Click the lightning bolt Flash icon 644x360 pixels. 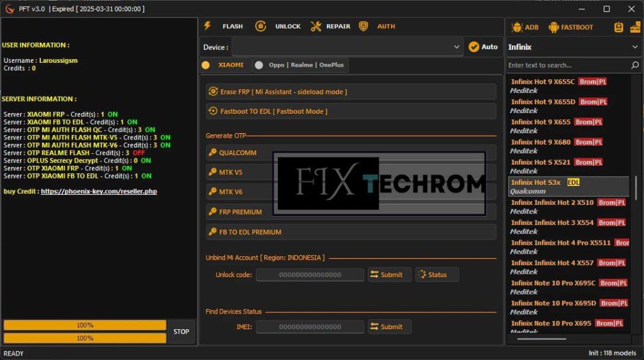[208, 26]
